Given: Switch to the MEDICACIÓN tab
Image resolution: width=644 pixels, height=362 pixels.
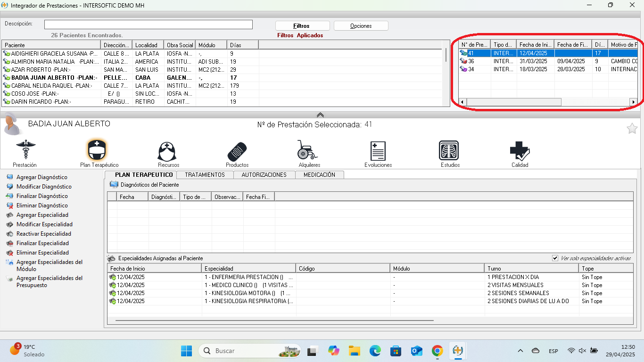Looking at the screenshot, I should coord(319,175).
